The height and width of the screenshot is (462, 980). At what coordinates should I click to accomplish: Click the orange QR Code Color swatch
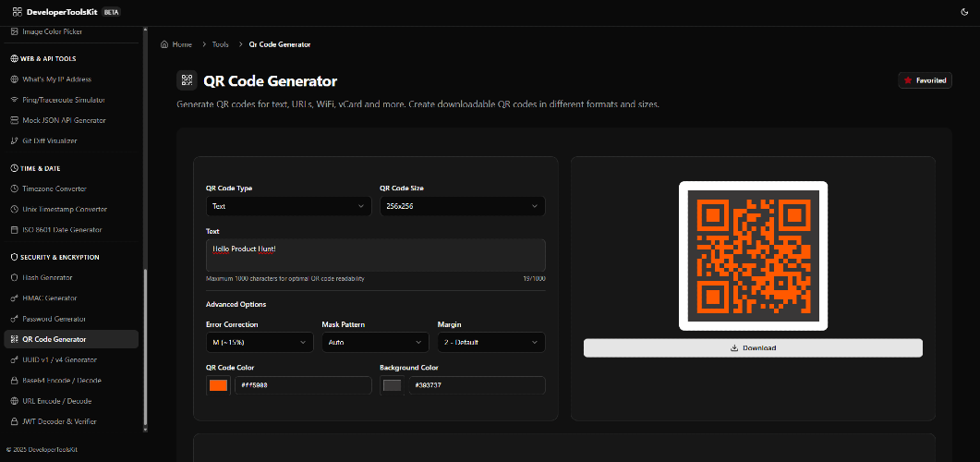[x=218, y=385]
